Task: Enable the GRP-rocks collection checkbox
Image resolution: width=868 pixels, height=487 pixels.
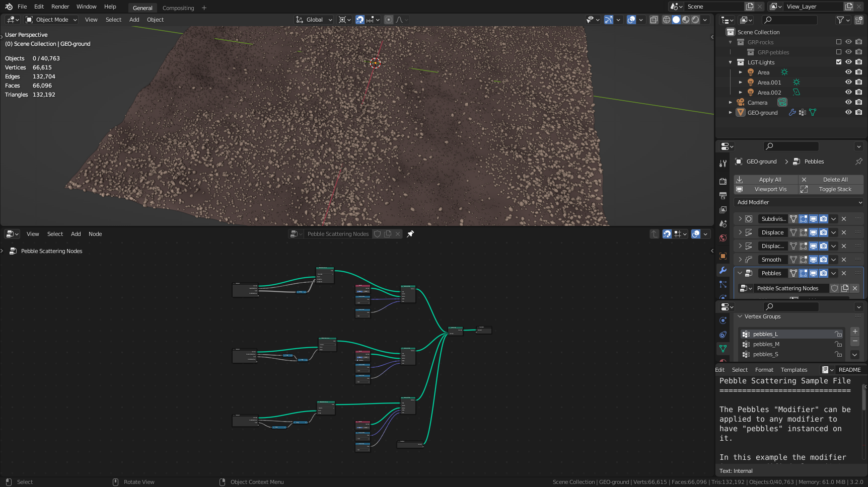Action: coord(839,42)
